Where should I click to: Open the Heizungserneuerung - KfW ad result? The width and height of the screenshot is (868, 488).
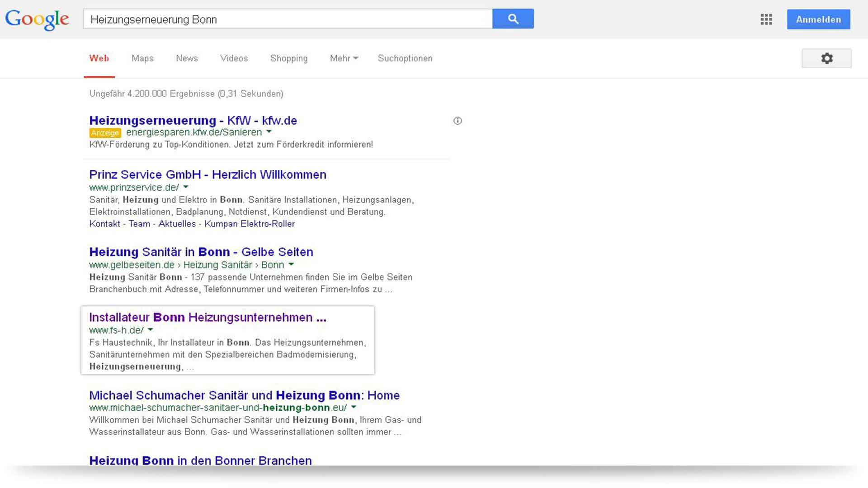pos(193,121)
